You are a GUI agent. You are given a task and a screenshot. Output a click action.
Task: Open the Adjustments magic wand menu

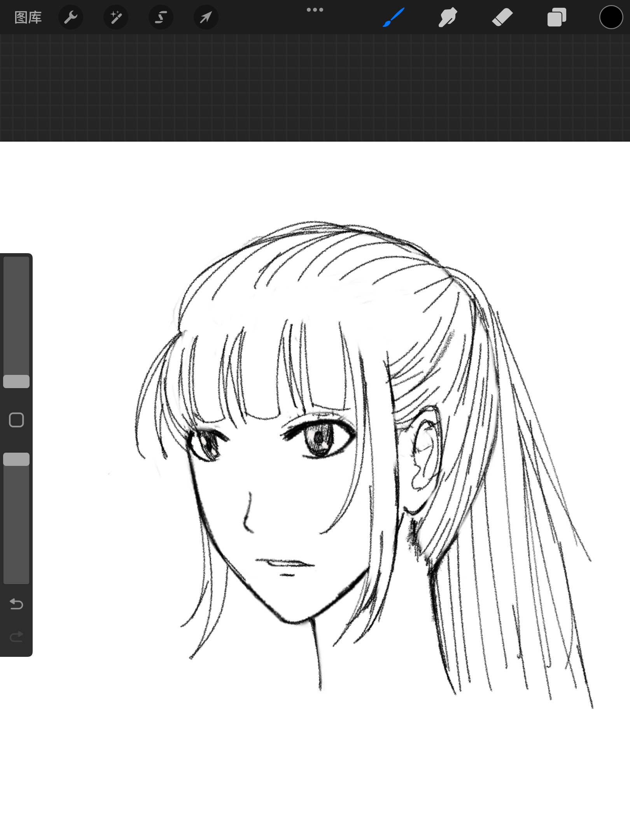116,17
